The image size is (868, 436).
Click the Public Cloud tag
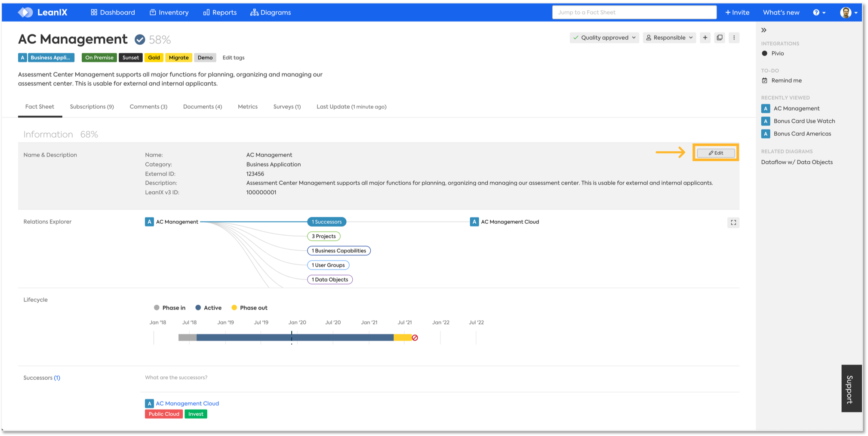coord(164,414)
